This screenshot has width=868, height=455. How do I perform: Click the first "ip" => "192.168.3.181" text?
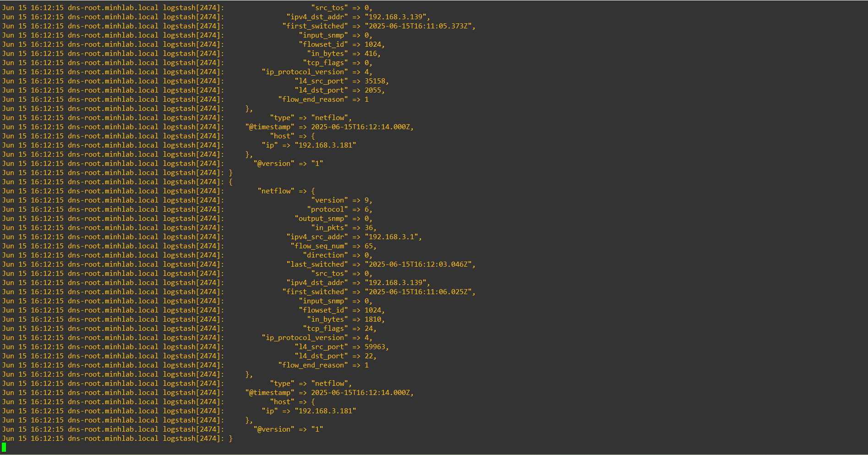(309, 145)
